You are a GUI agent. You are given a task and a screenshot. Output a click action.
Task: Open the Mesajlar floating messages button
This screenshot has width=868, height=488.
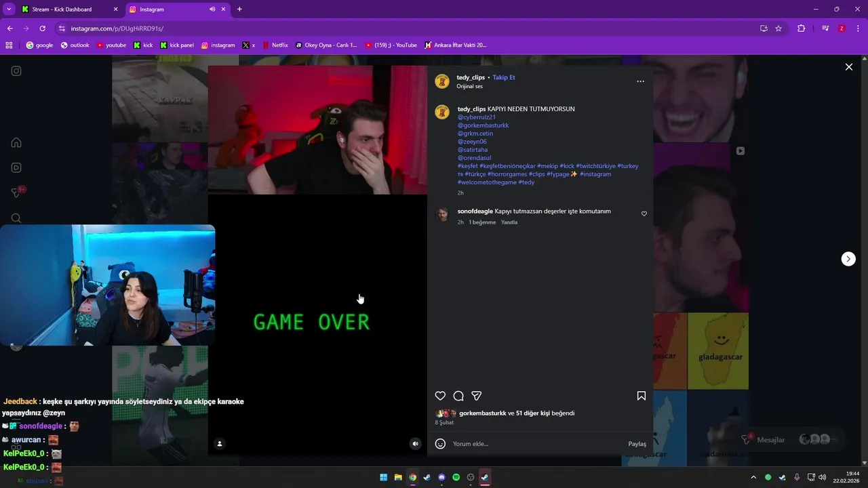(792, 440)
